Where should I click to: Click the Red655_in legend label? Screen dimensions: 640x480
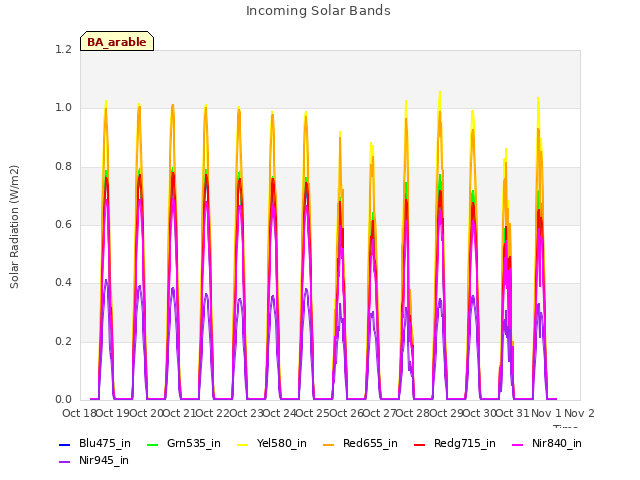pyautogui.click(x=370, y=443)
